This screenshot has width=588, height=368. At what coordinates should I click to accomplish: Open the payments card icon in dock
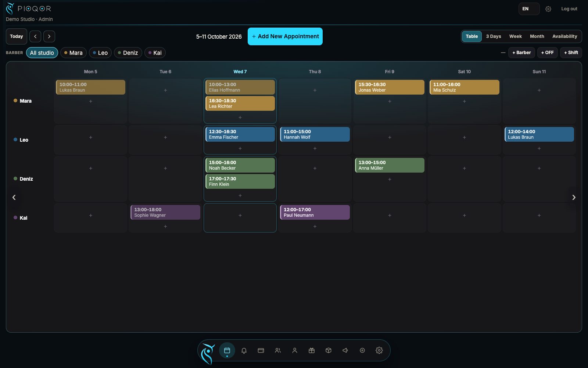pyautogui.click(x=261, y=350)
